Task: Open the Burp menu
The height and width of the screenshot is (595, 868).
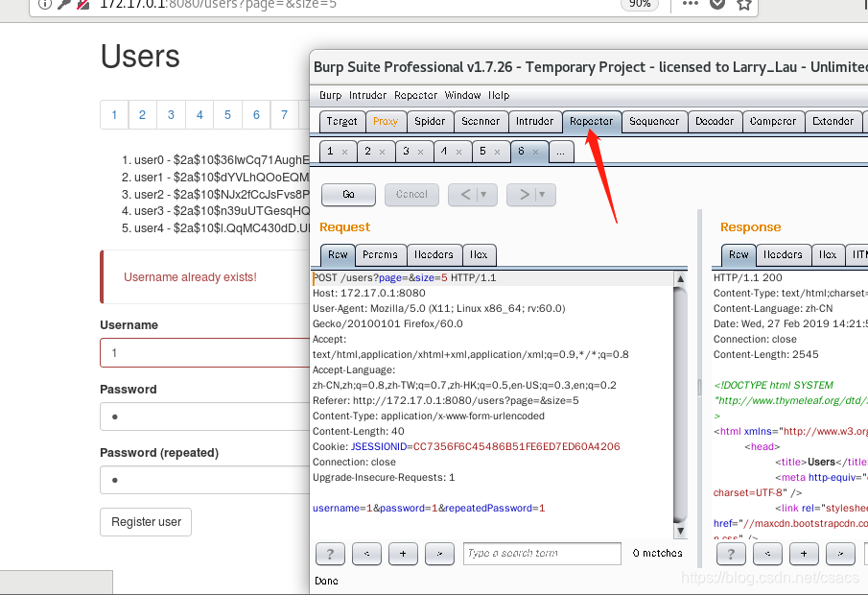Action: pos(331,95)
